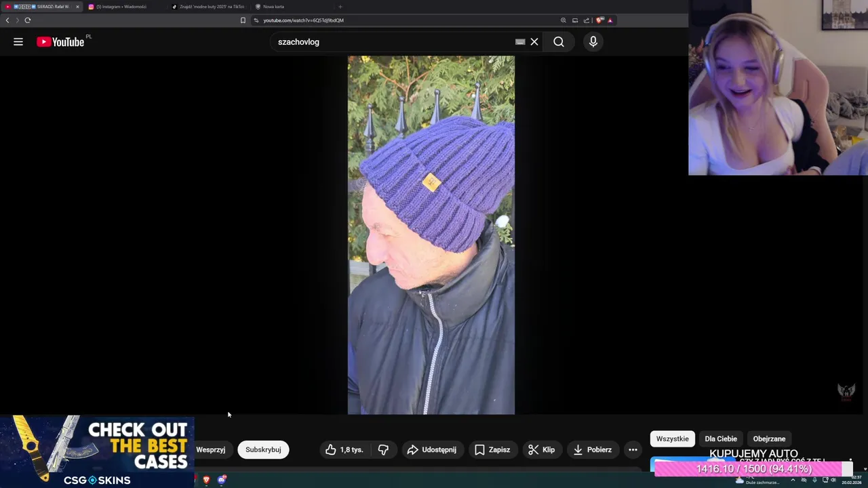The image size is (868, 488).
Task: Open taskbar clock and date
Action: [x=852, y=480]
